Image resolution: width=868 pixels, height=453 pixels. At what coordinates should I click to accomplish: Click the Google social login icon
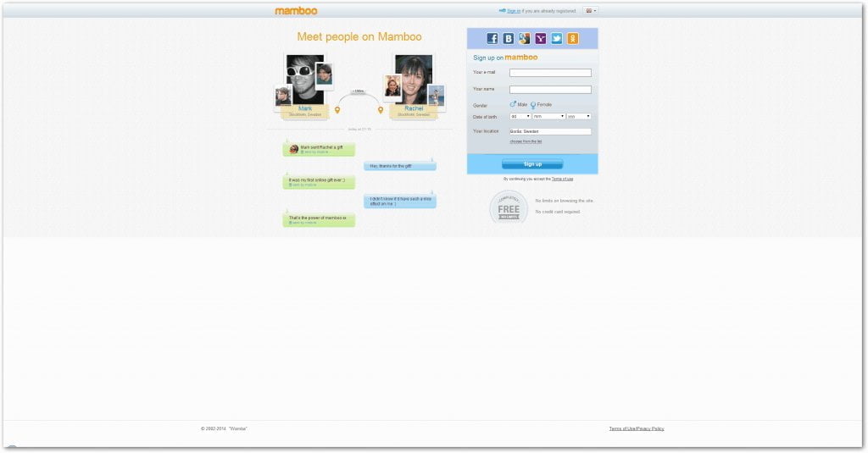coord(525,38)
